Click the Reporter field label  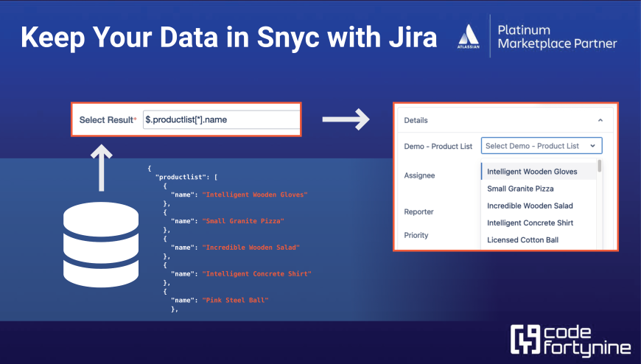click(x=418, y=212)
